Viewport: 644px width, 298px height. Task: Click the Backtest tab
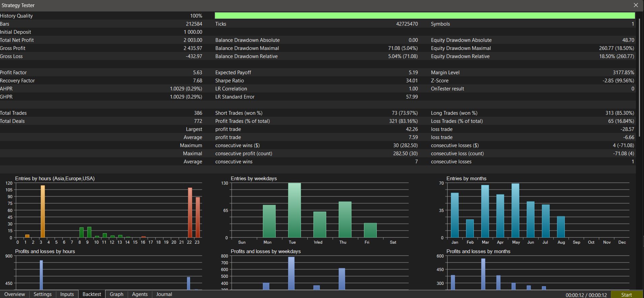click(x=92, y=294)
